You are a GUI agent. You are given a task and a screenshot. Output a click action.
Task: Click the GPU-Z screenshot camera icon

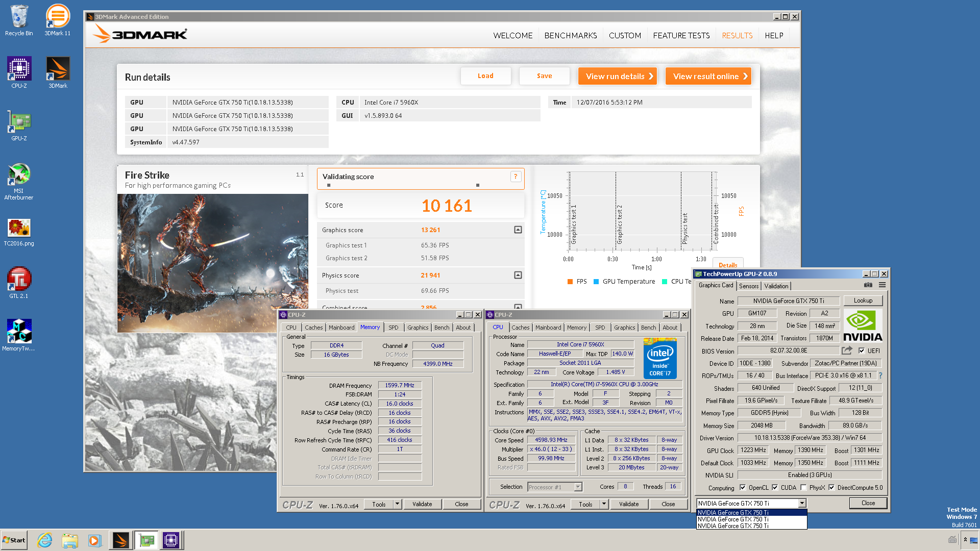(868, 285)
